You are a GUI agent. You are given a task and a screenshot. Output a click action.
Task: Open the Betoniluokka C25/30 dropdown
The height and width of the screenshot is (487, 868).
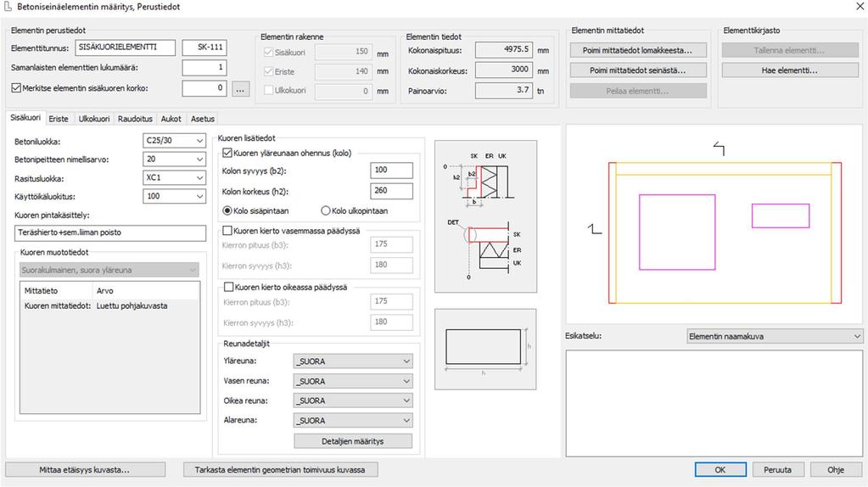(174, 141)
